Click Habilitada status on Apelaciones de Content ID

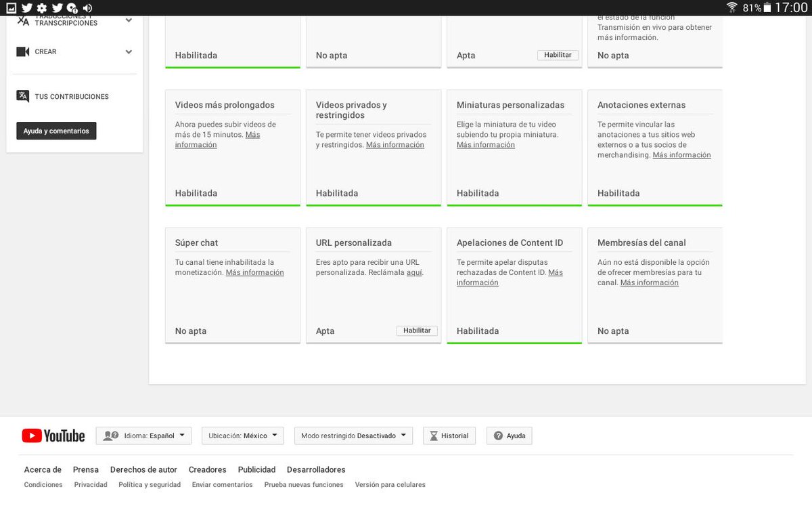(x=478, y=331)
